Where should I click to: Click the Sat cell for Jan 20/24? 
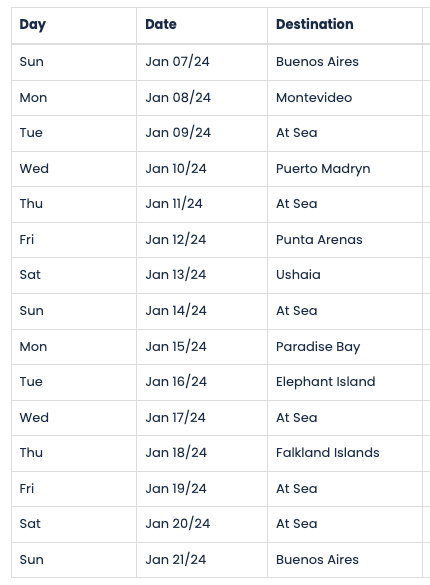[x=74, y=524]
